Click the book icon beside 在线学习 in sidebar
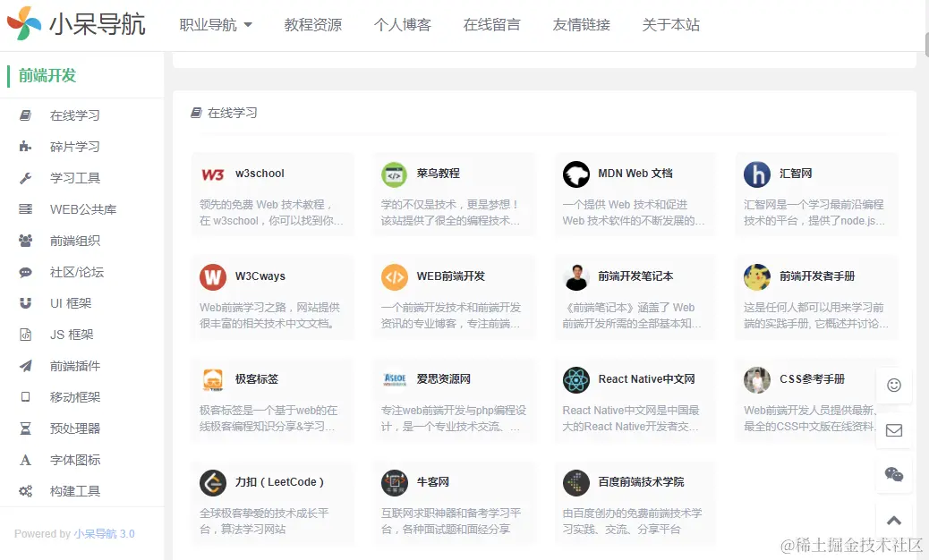Screen dimensions: 929x560 point(25,115)
